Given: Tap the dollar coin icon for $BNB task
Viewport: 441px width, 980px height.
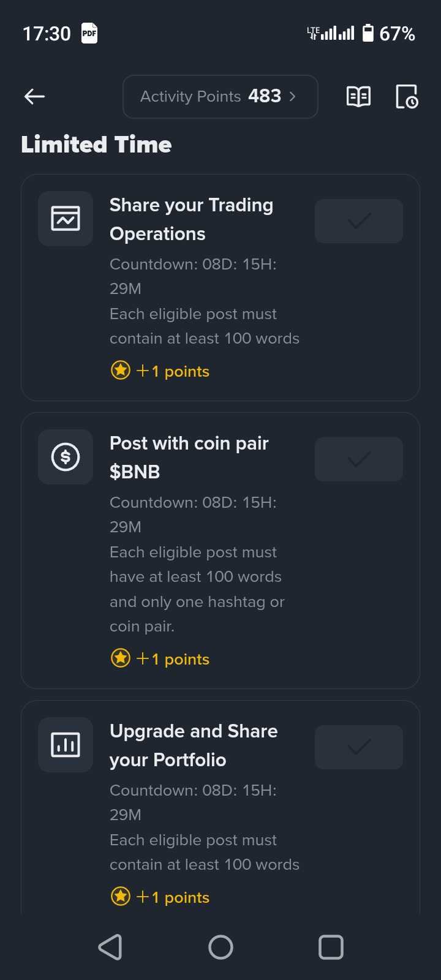Looking at the screenshot, I should point(66,457).
